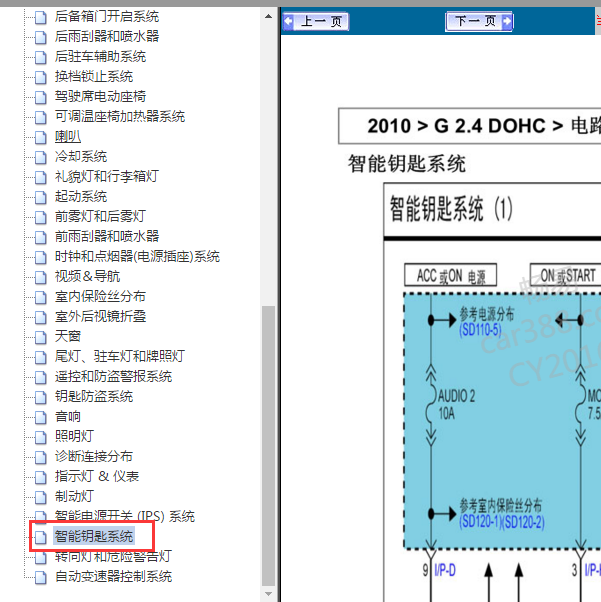
Task: Click AUDIO 2 10A fuse label
Action: (456, 405)
